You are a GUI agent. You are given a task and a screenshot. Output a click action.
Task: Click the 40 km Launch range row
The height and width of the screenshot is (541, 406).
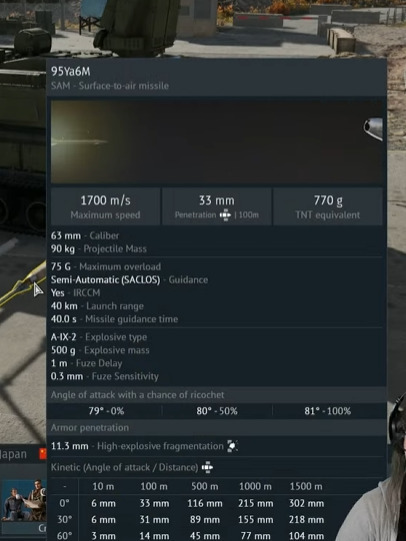click(97, 306)
